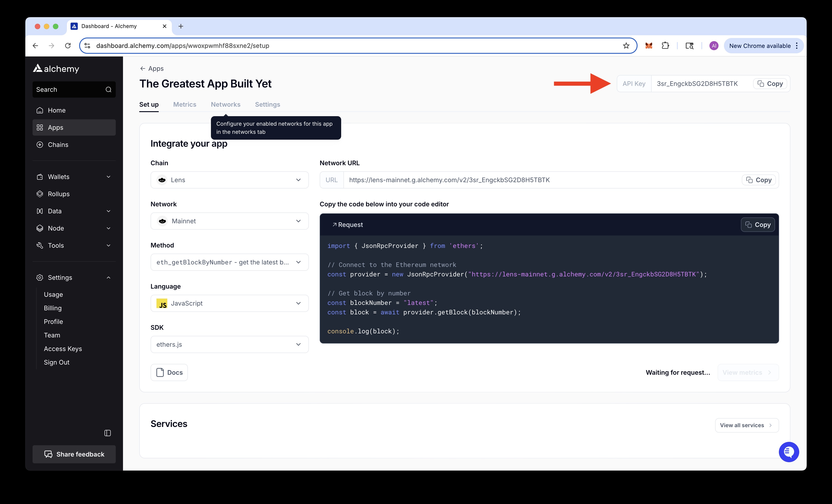
Task: Select the Set up tab
Action: click(149, 104)
